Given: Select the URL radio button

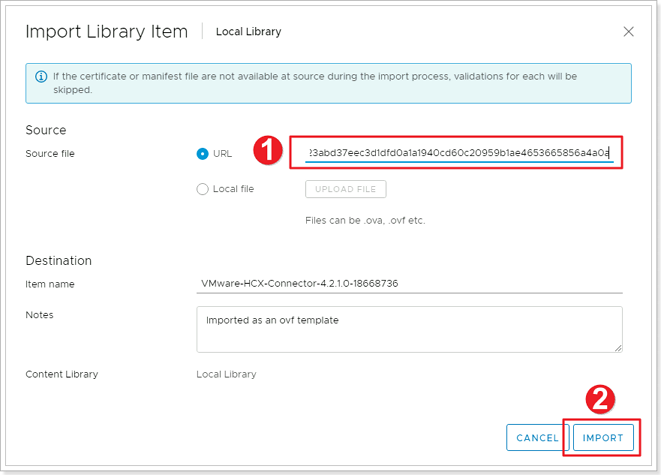Looking at the screenshot, I should [x=202, y=154].
